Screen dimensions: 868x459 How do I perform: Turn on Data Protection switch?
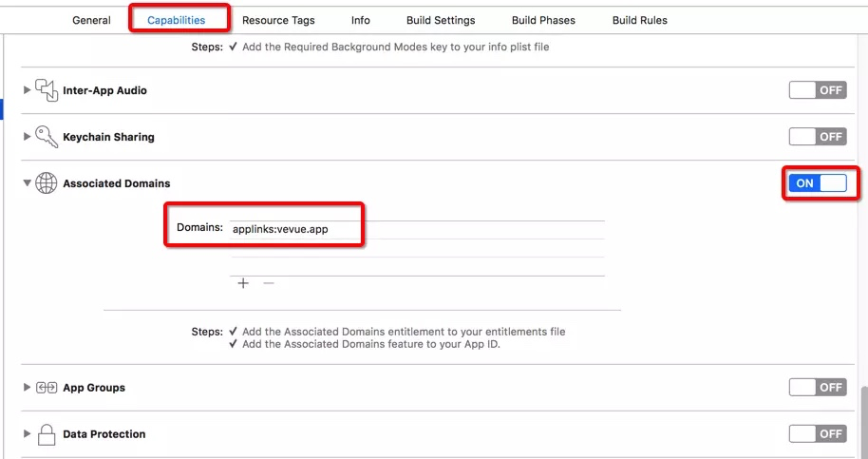[x=817, y=434]
